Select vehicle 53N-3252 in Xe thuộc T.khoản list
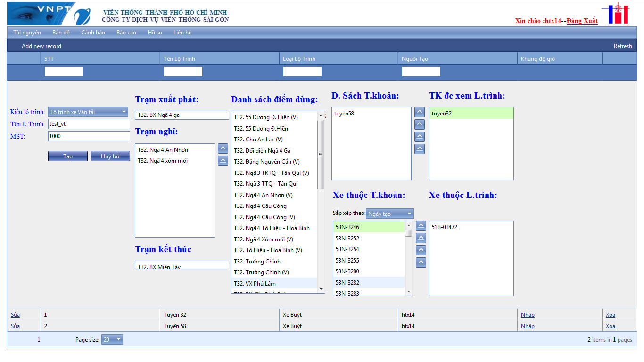 [347, 239]
